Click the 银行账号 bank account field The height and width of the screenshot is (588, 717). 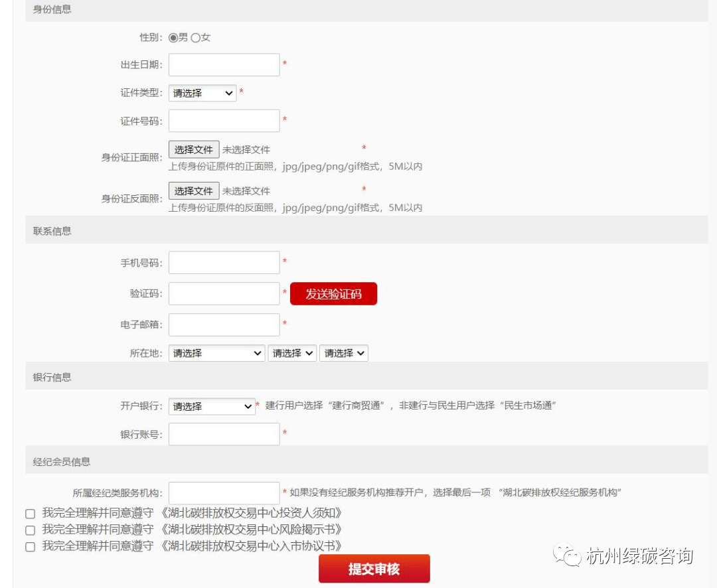click(x=224, y=434)
